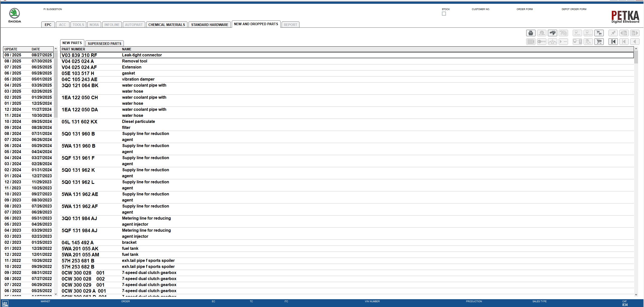Click the up arrow on the update list scrollbar
Screen dimensions: 644x307
pos(56,49)
